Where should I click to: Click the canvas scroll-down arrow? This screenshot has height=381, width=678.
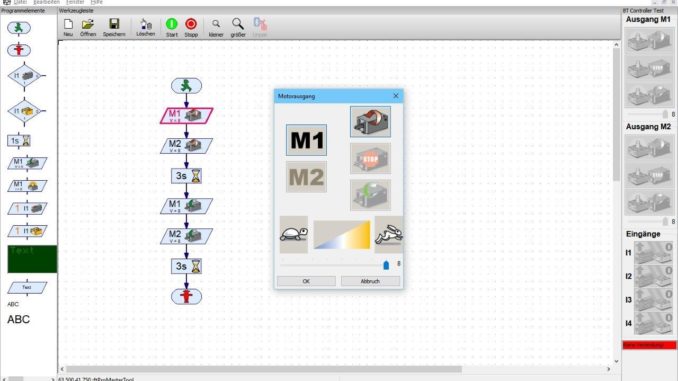click(616, 362)
